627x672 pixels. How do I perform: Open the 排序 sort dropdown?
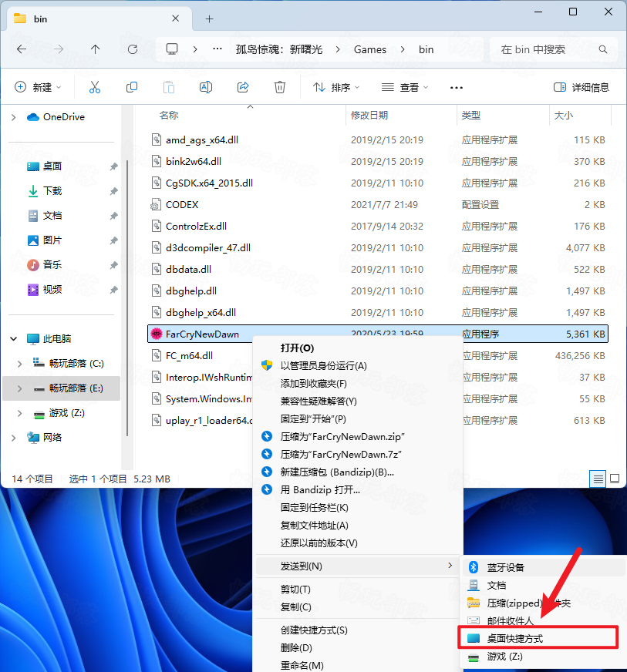click(336, 87)
